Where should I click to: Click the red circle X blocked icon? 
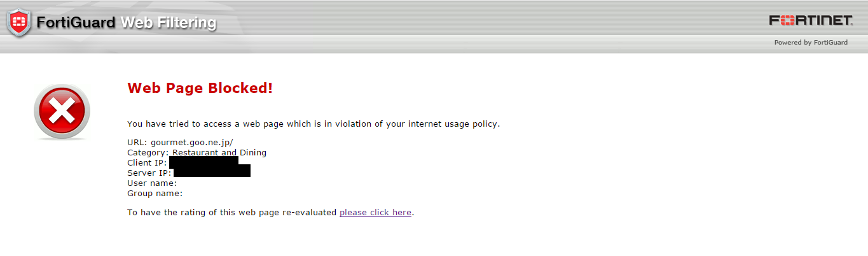click(x=62, y=112)
